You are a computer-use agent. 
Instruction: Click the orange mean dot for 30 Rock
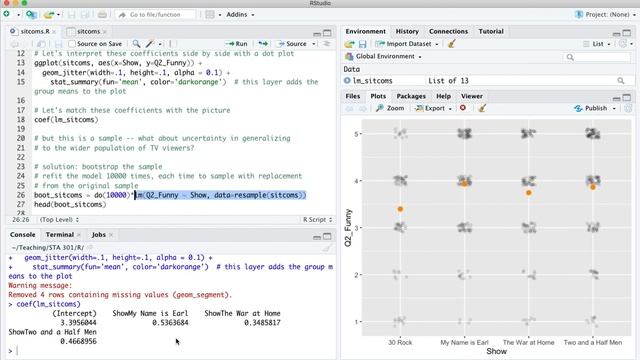tap(400, 209)
